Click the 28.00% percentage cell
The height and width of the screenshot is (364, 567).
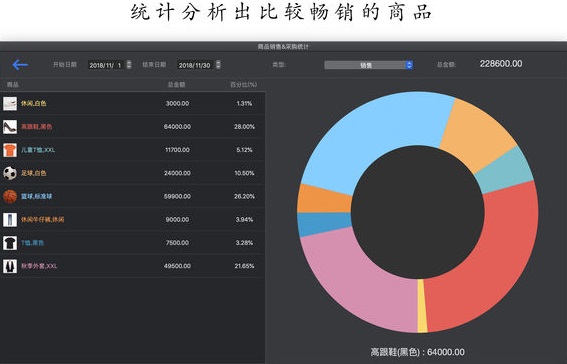[244, 127]
